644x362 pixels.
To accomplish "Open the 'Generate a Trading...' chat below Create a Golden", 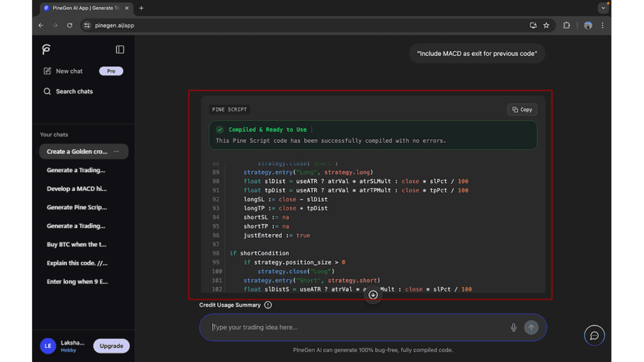I will pyautogui.click(x=76, y=170).
